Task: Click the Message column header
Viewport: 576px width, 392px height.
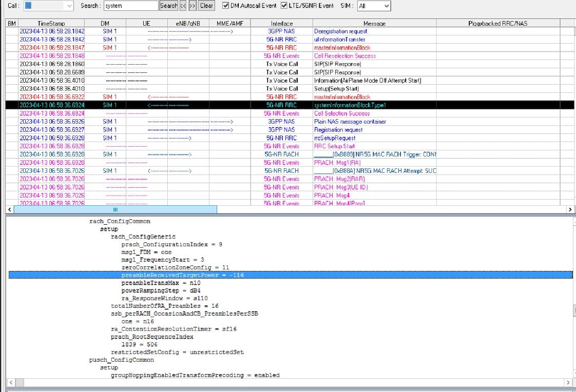Action: (x=374, y=23)
